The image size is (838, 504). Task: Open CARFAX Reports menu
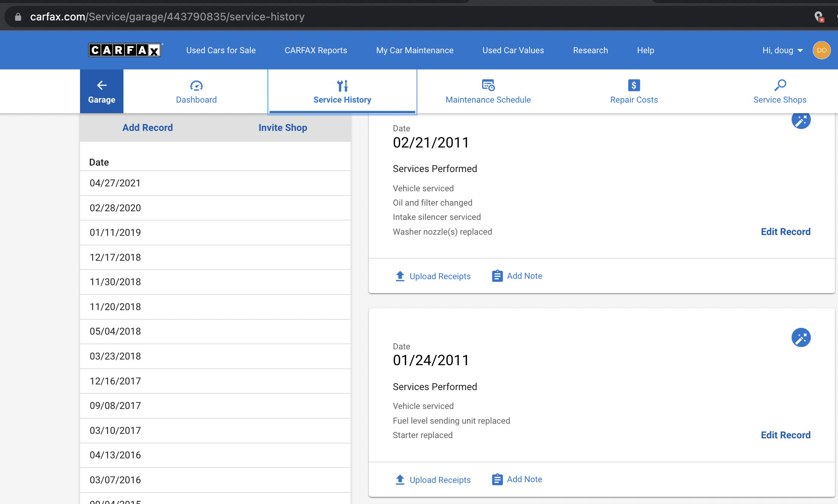[x=316, y=50]
